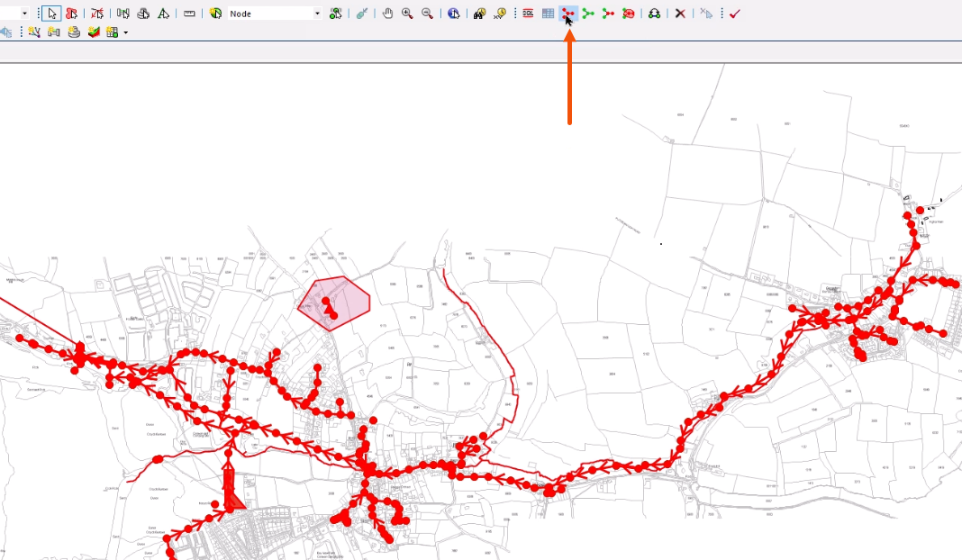Image resolution: width=962 pixels, height=560 pixels.
Task: Click the checkmark validation tool
Action: coord(734,13)
